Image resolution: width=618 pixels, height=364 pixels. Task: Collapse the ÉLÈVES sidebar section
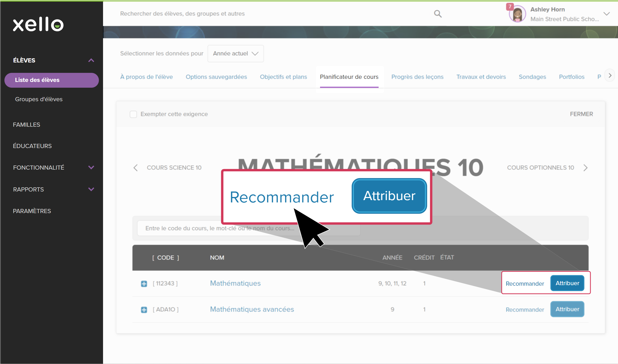[x=91, y=60]
